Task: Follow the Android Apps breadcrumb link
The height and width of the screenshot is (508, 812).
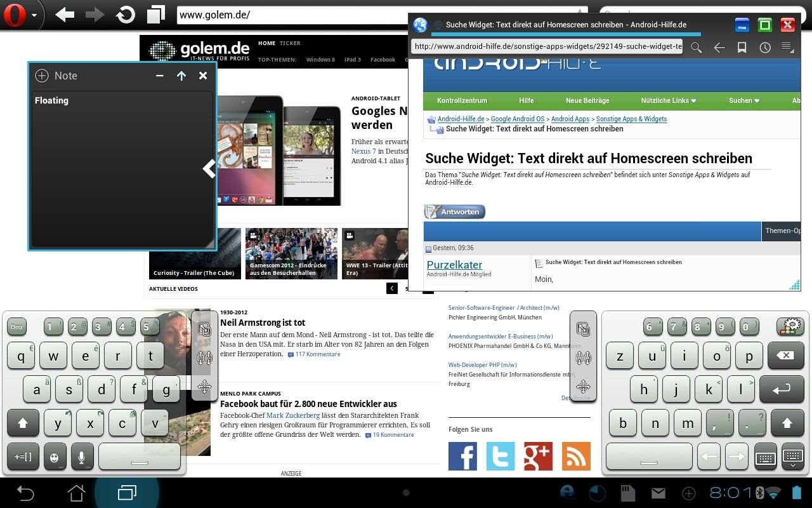Action: (570, 119)
